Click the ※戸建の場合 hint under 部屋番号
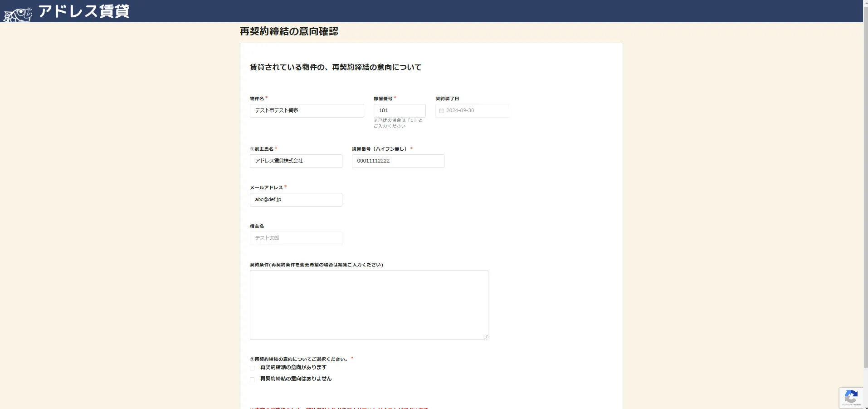868x409 pixels. 398,123
